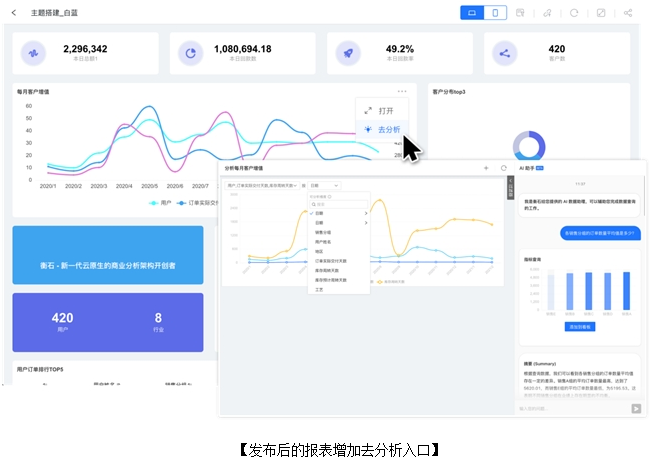Click the share icon in top toolbar
This screenshot has height=467, width=651.
[x=628, y=13]
